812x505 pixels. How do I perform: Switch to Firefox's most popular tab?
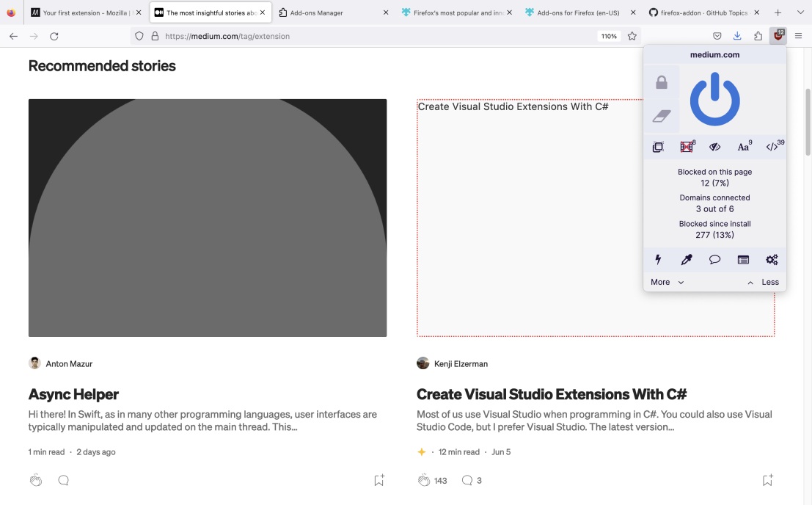[457, 12]
